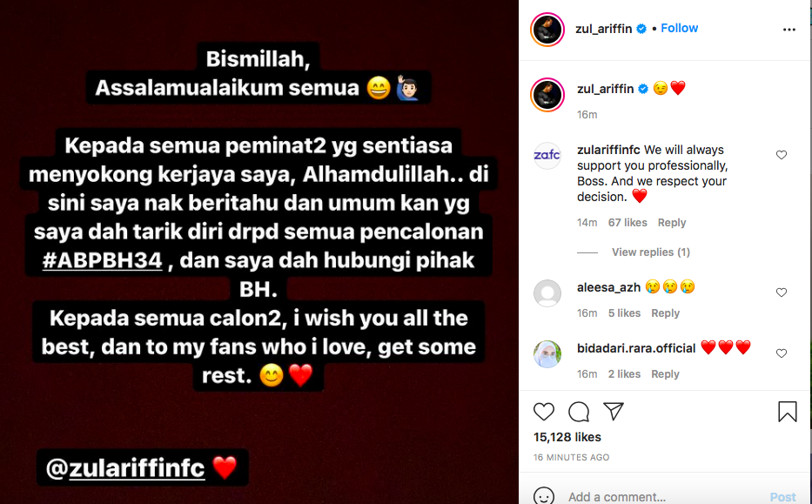The height and width of the screenshot is (504, 812).
Task: Reply to bidadari.rara.official's comment
Action: (x=665, y=374)
